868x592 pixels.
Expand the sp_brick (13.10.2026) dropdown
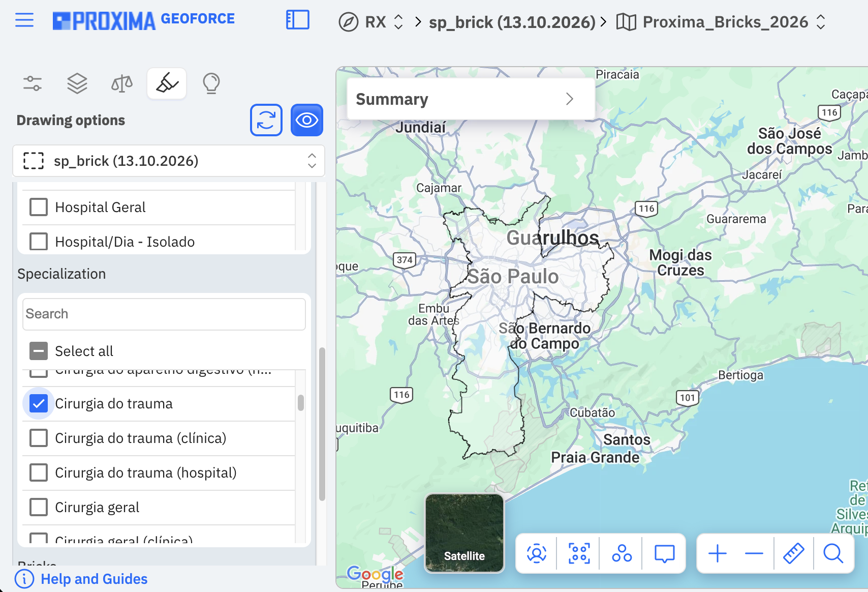tap(169, 161)
